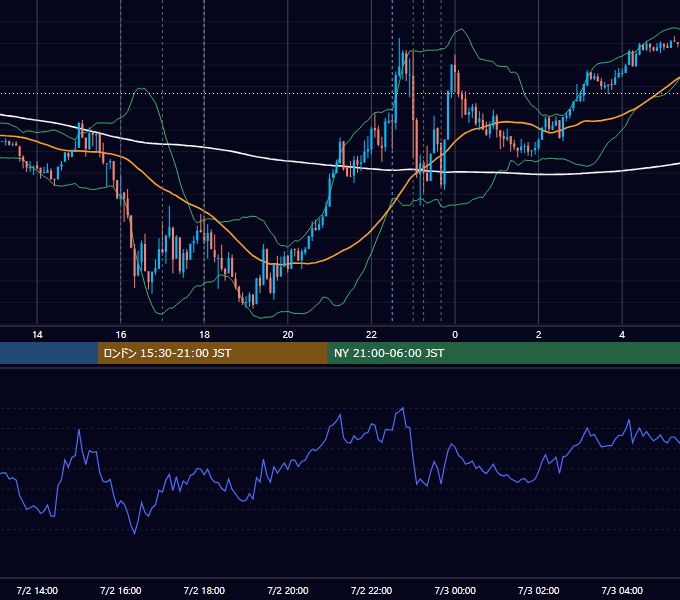Click the 7/3 00:00 time label
The height and width of the screenshot is (600, 680).
coord(455,590)
